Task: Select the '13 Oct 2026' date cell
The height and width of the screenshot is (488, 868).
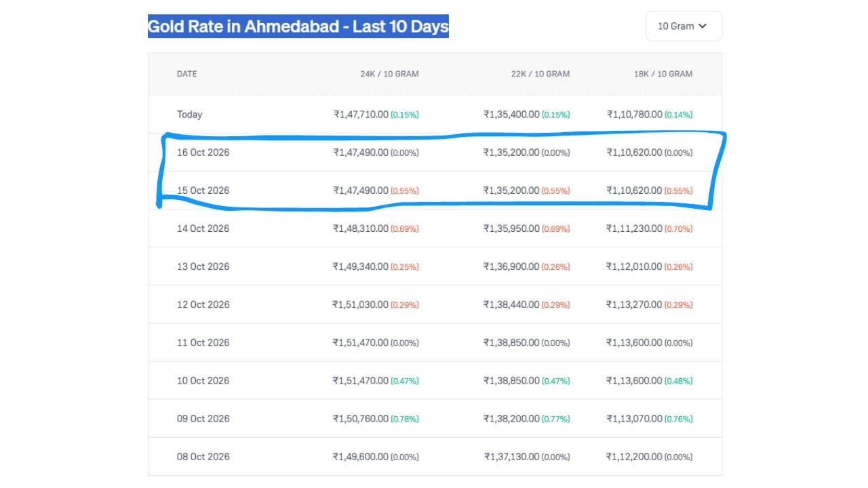Action: [x=203, y=266]
